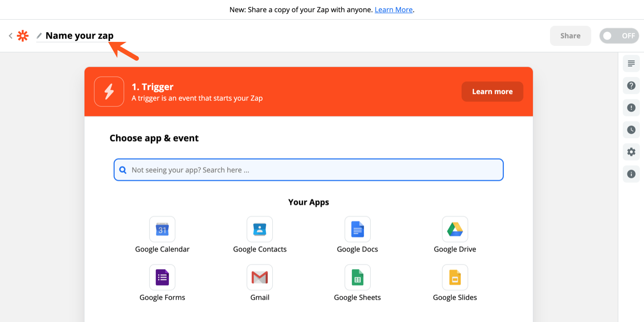Click the app search field
The height and width of the screenshot is (322, 644).
(x=308, y=170)
